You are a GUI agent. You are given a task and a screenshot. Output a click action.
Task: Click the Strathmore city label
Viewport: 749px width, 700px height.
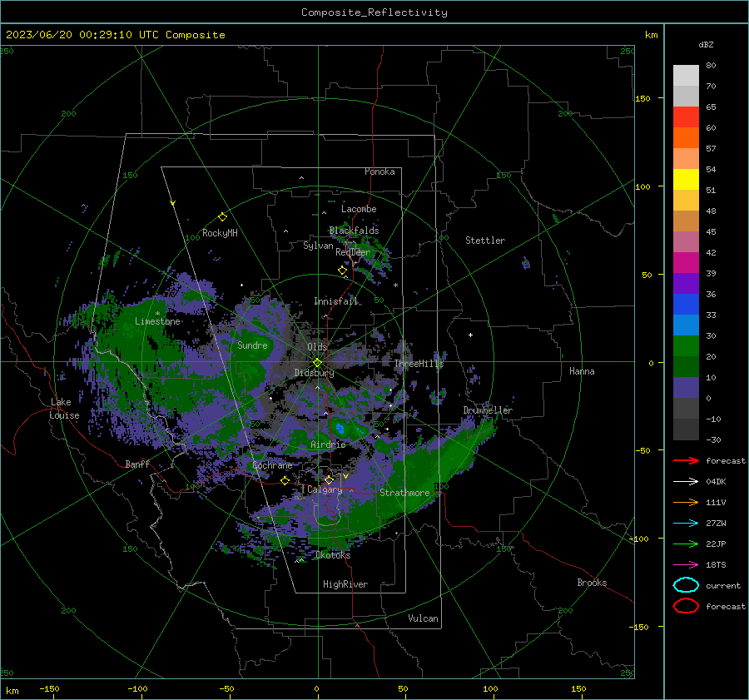point(404,493)
